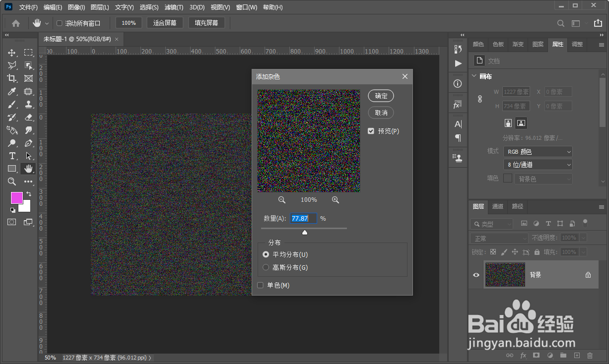Open the 滤镜(T) menu
The image size is (609, 364).
click(174, 7)
